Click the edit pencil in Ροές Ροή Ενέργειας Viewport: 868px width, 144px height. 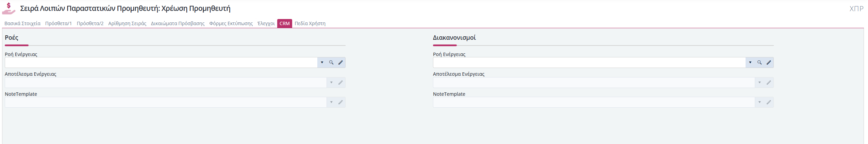click(340, 62)
